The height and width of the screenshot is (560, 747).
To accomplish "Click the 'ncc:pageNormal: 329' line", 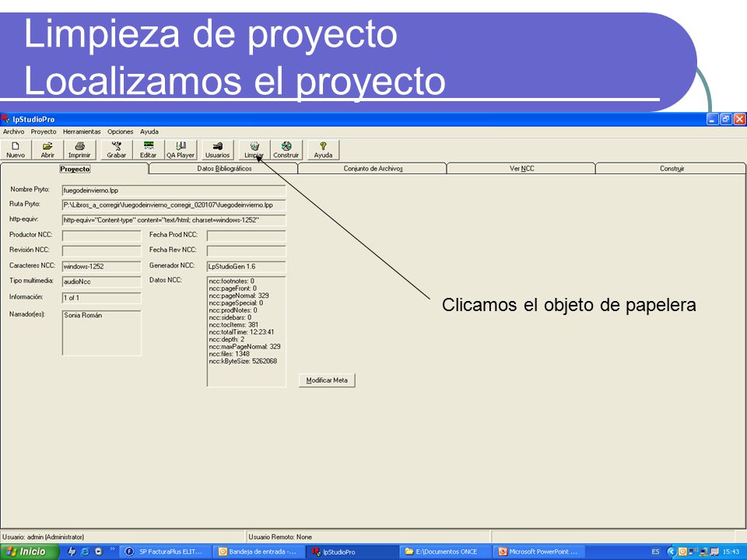I will [239, 296].
